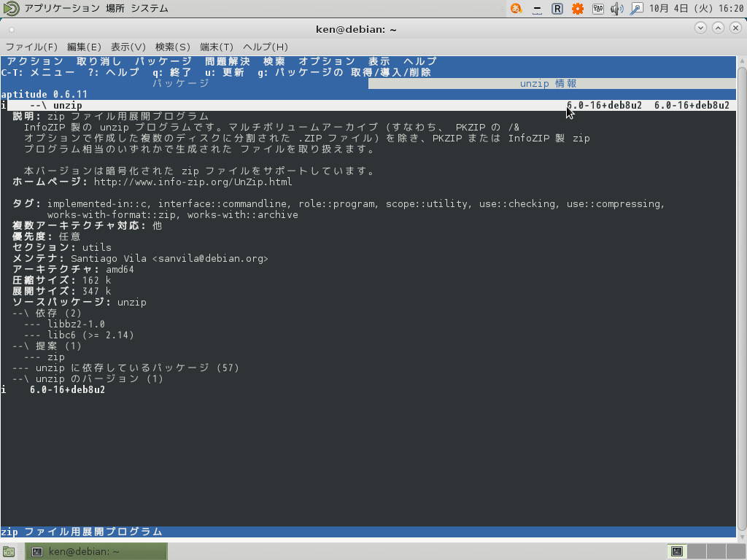Maximize the terminal window

718,28
